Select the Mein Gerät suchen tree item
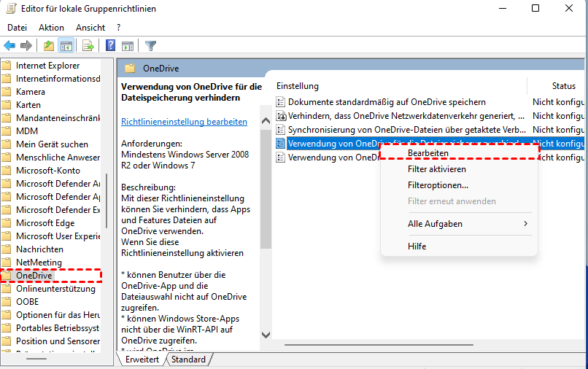Image resolution: width=588 pixels, height=369 pixels. click(x=52, y=144)
